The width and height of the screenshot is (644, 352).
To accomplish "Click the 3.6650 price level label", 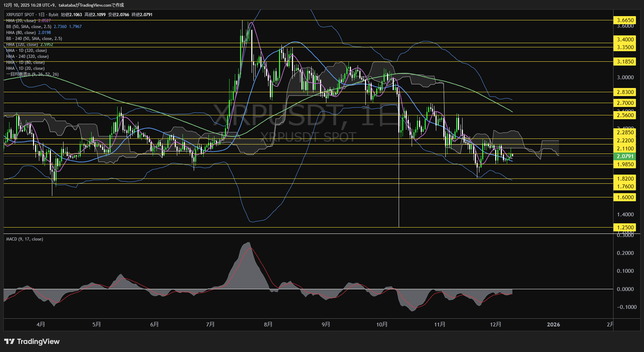I will [x=625, y=20].
